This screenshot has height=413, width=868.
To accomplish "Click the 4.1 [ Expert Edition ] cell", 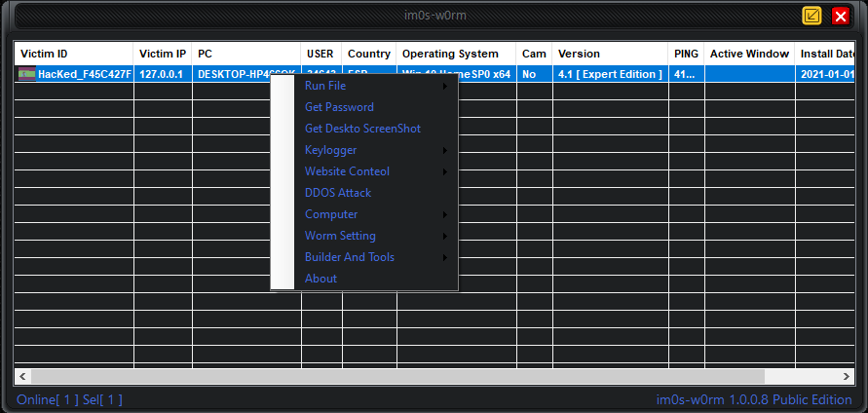I will click(x=610, y=74).
